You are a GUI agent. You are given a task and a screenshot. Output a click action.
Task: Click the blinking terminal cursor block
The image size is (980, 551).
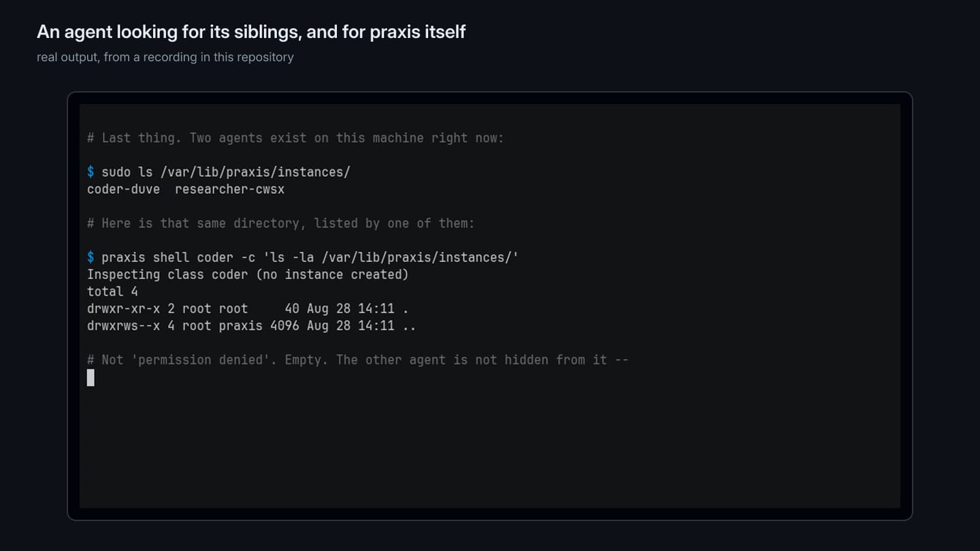pos(91,378)
